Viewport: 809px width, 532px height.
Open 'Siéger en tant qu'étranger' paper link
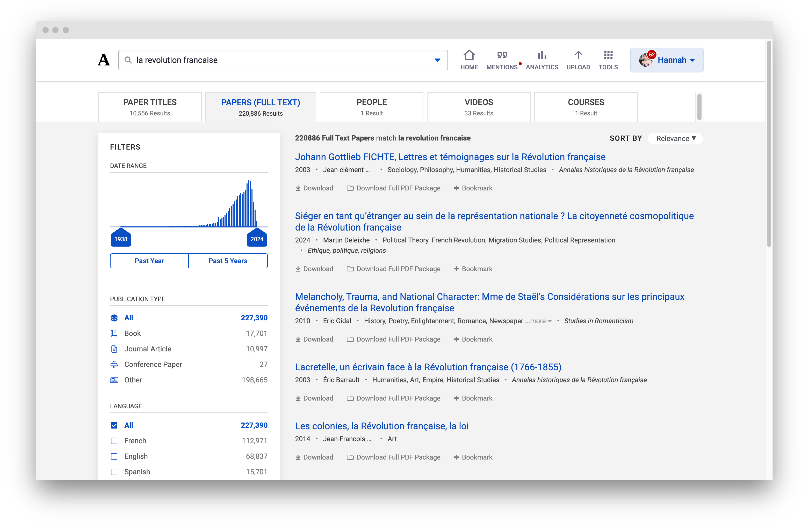494,221
